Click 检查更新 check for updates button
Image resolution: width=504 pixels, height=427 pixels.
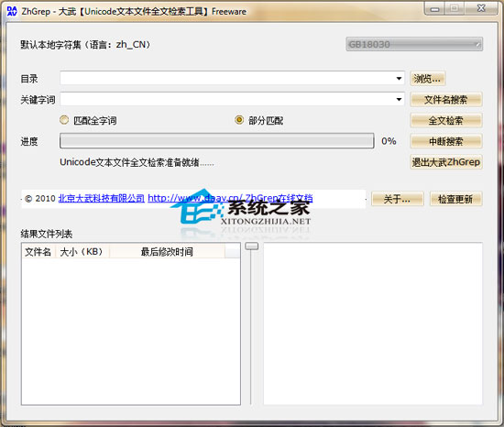[x=455, y=199]
